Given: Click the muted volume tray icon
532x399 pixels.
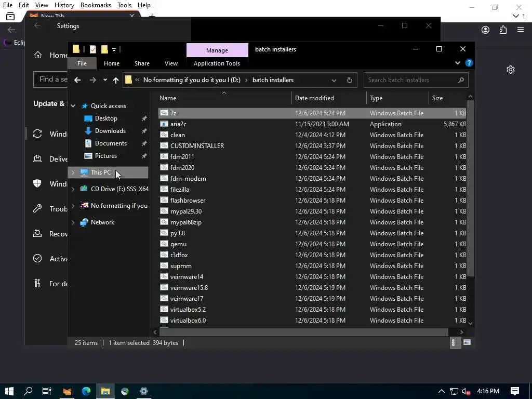Looking at the screenshot, I should tap(466, 391).
